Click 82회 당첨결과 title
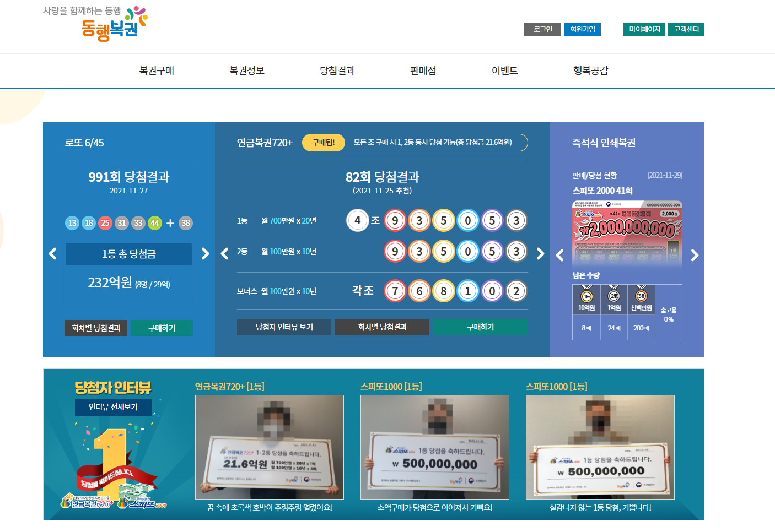 [383, 177]
